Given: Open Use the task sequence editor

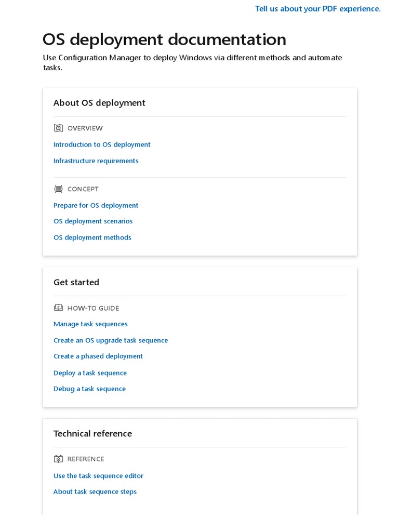Looking at the screenshot, I should coord(98,476).
